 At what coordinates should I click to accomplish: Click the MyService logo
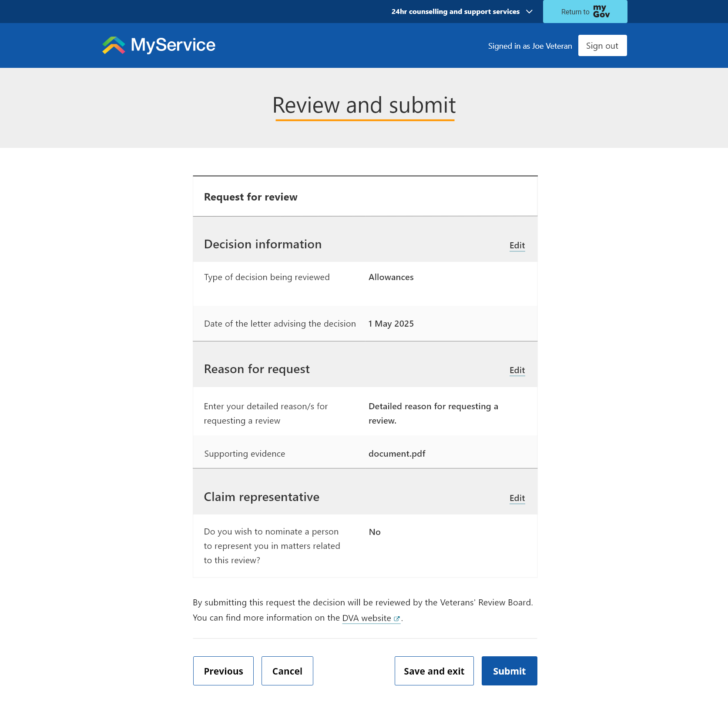(158, 45)
